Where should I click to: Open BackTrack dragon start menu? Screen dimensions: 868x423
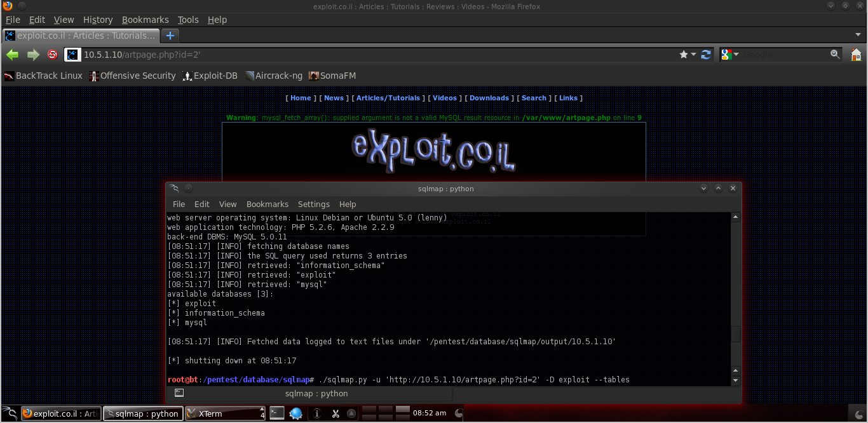10,413
